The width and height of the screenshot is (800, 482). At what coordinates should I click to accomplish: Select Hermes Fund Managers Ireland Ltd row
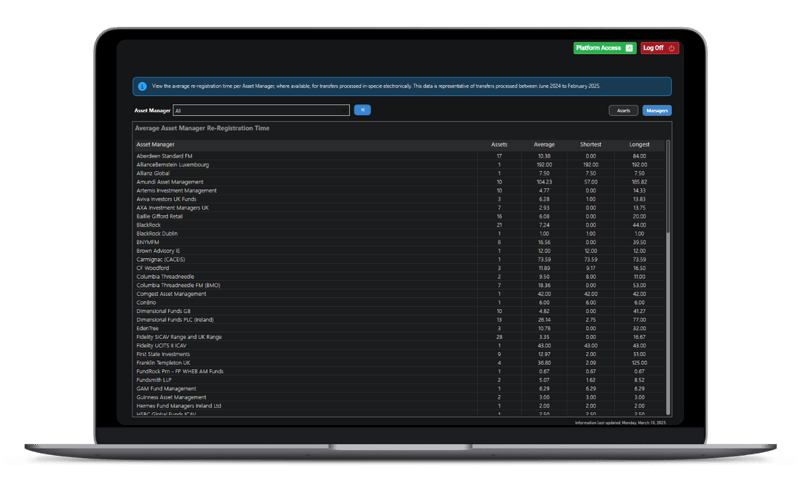(400, 406)
